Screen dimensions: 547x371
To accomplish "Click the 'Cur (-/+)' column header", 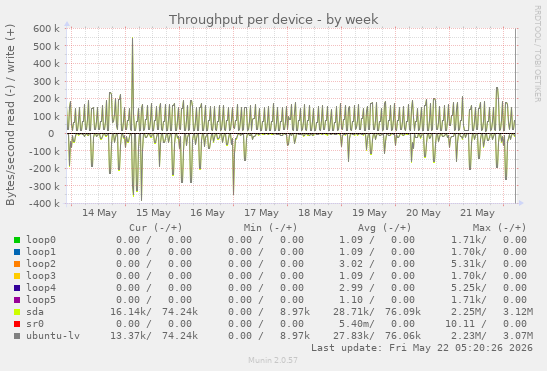I will coord(156,228).
